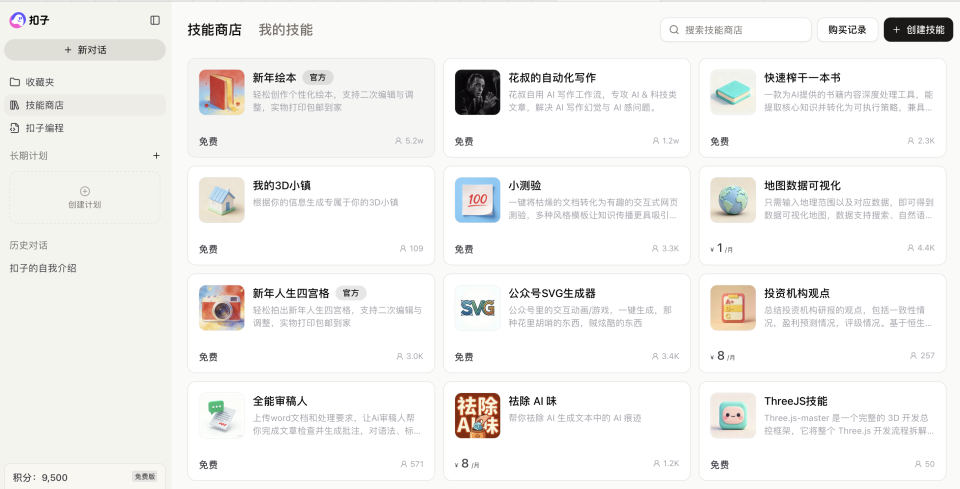
Task: Focus the 搜索技能商店 search field
Action: pos(736,29)
